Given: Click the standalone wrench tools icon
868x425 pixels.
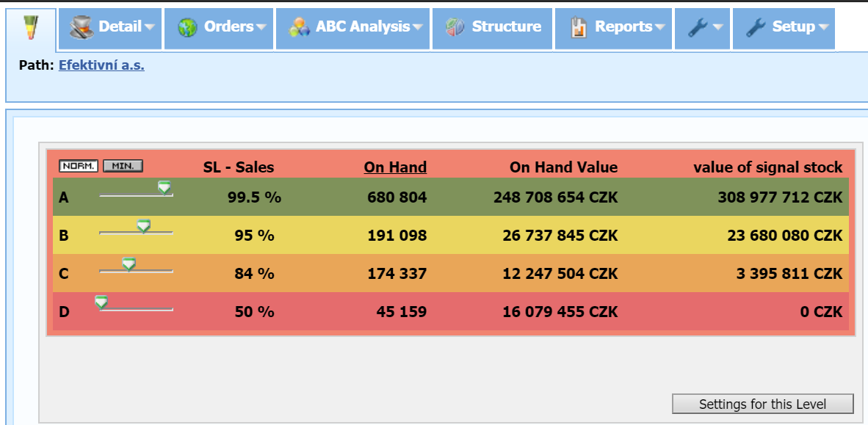Looking at the screenshot, I should tap(697, 28).
